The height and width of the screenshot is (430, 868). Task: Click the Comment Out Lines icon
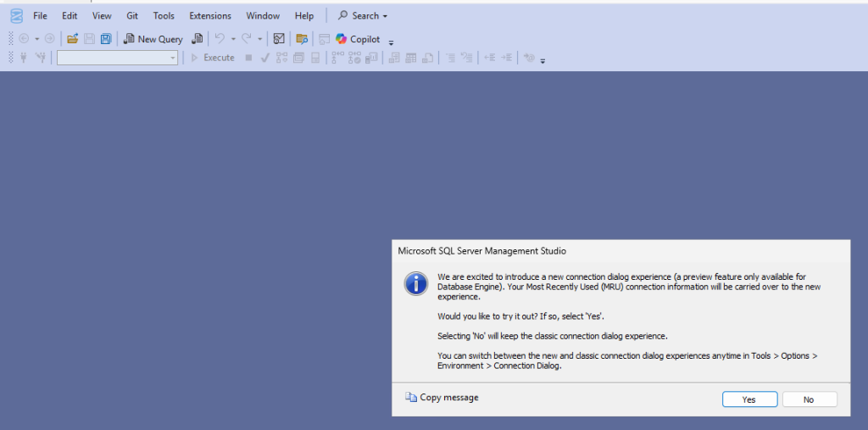click(451, 58)
